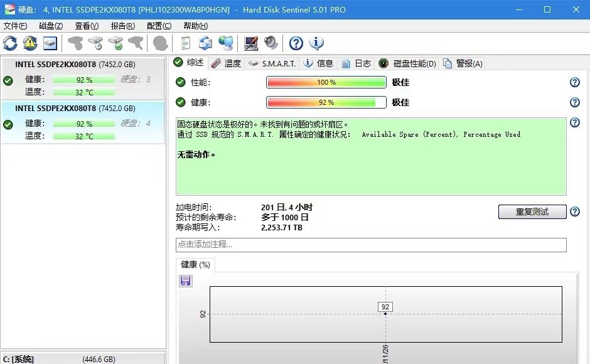
Task: Click the refresh icon with yellow warning sign
Action: click(x=30, y=43)
